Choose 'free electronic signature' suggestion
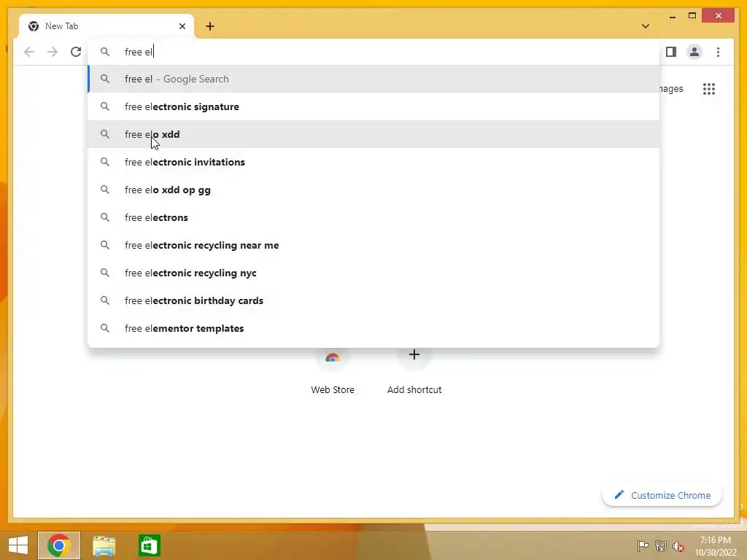Image resolution: width=747 pixels, height=560 pixels. tap(374, 106)
